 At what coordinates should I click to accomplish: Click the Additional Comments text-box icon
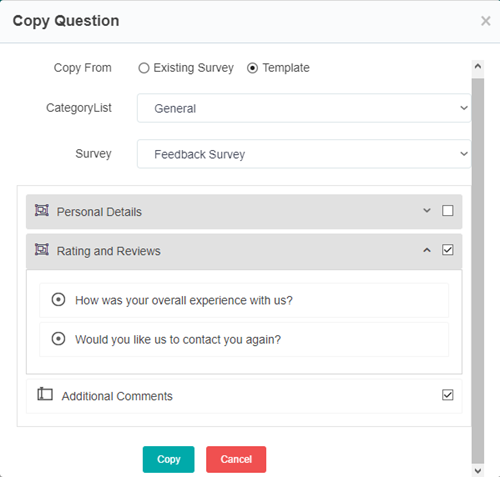point(45,394)
